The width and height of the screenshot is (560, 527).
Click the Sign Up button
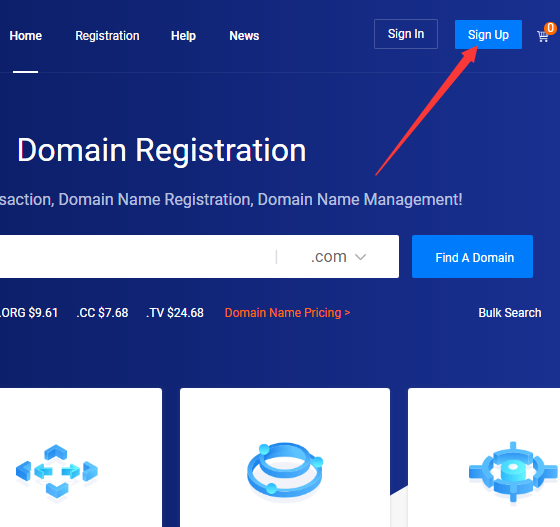point(488,35)
